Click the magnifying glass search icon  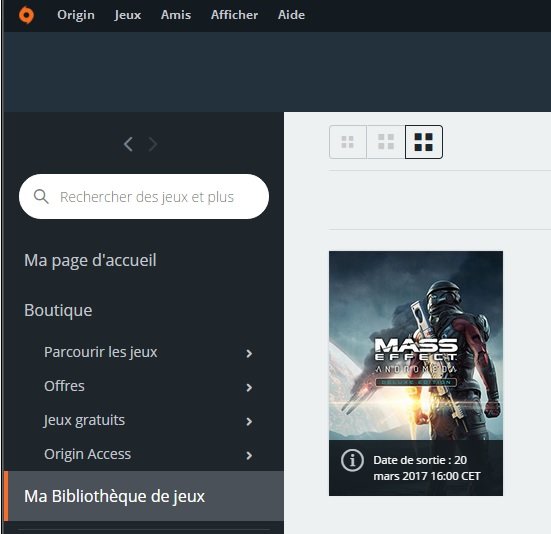pyautogui.click(x=41, y=196)
